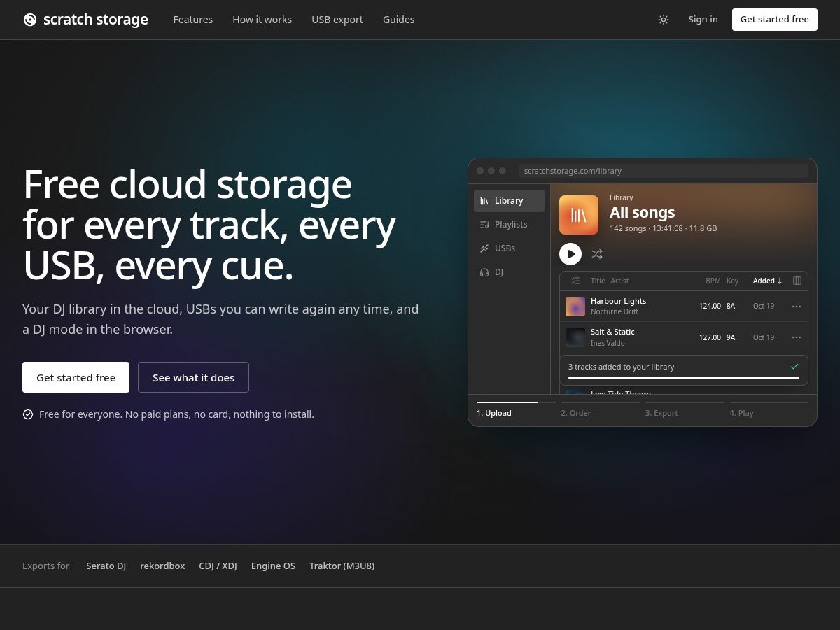Open more options for Harbour Lights
Screen dimensions: 840x630
coord(797,307)
